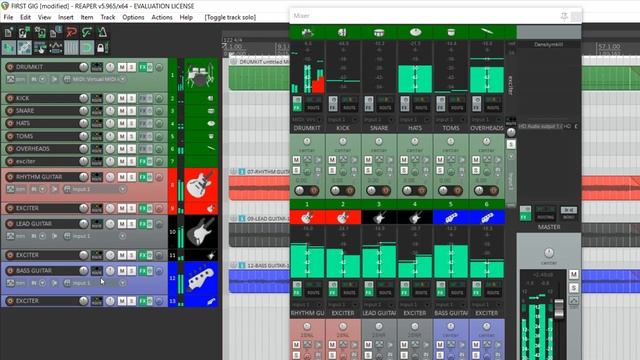Open the Help menu
This screenshot has height=360, width=640.
(x=186, y=17)
